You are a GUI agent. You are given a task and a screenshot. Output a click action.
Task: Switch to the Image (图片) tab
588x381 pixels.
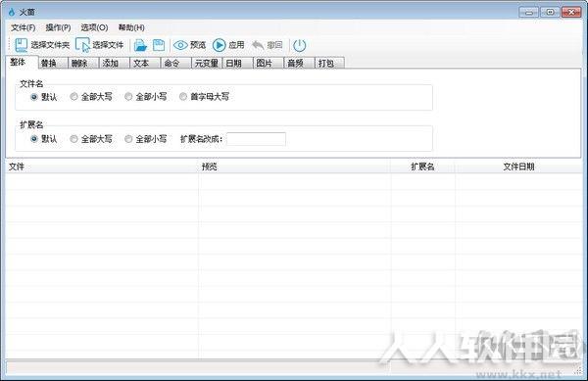pos(269,64)
